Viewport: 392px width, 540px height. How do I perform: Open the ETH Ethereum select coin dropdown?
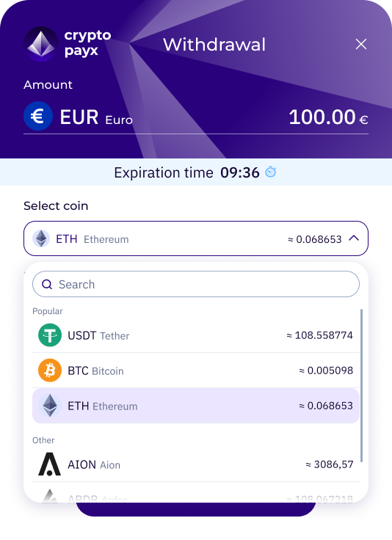[196, 238]
